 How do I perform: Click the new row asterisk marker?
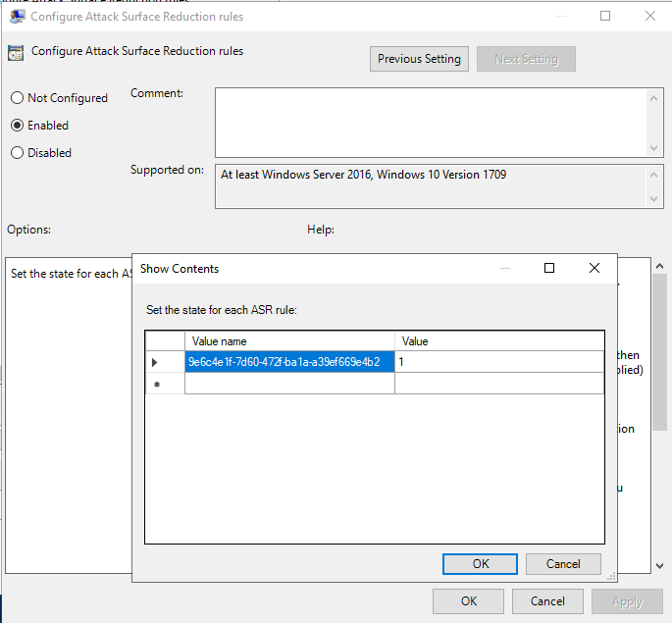coord(155,385)
